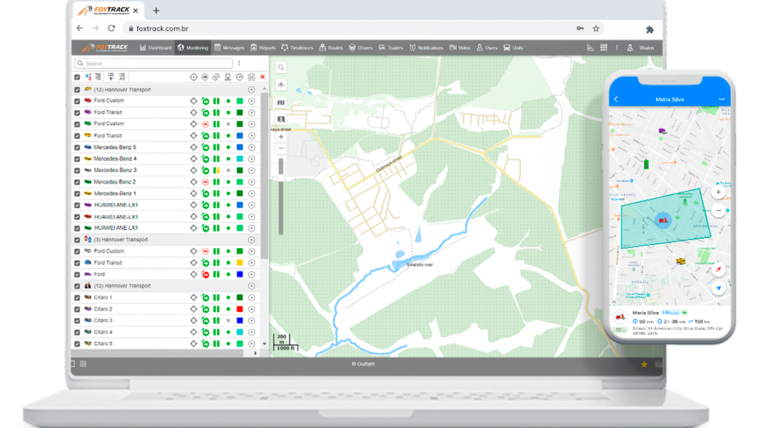Uncheck the Mercedes-Benz 4 checkbox

(77, 159)
